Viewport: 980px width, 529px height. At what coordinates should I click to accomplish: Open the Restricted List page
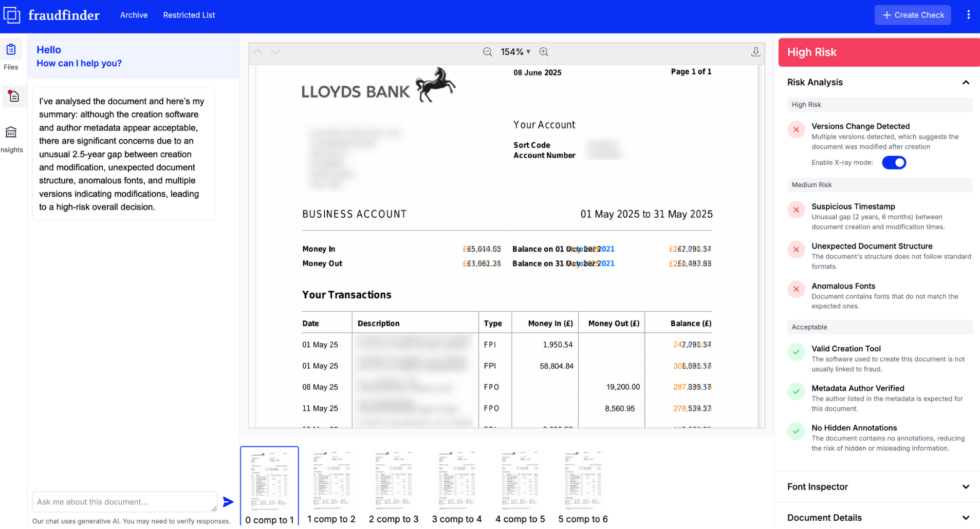[189, 15]
